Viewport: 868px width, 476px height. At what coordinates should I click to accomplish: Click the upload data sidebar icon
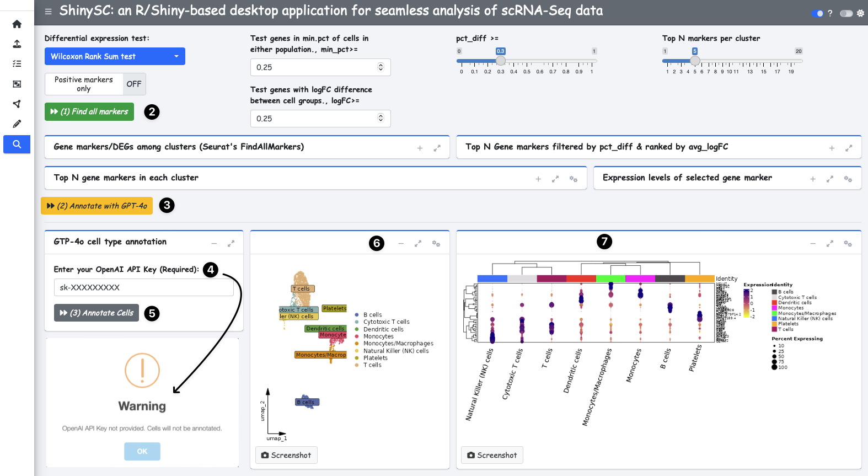click(x=17, y=44)
